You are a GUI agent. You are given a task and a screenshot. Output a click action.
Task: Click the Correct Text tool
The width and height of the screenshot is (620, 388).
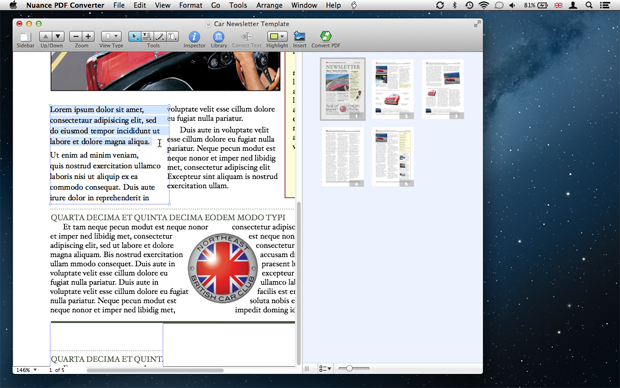(246, 37)
